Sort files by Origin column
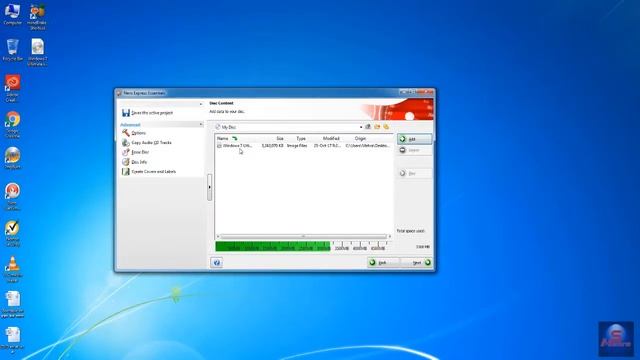 (x=360, y=139)
